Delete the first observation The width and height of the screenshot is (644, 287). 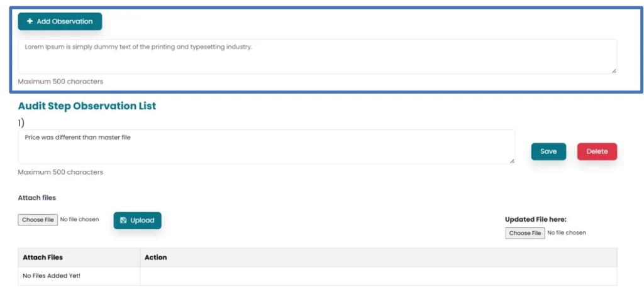click(597, 151)
